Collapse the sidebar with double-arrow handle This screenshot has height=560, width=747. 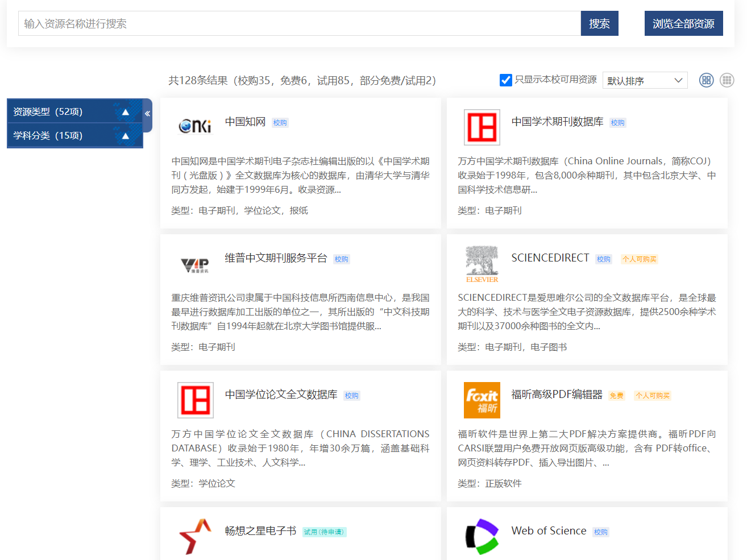point(147,114)
